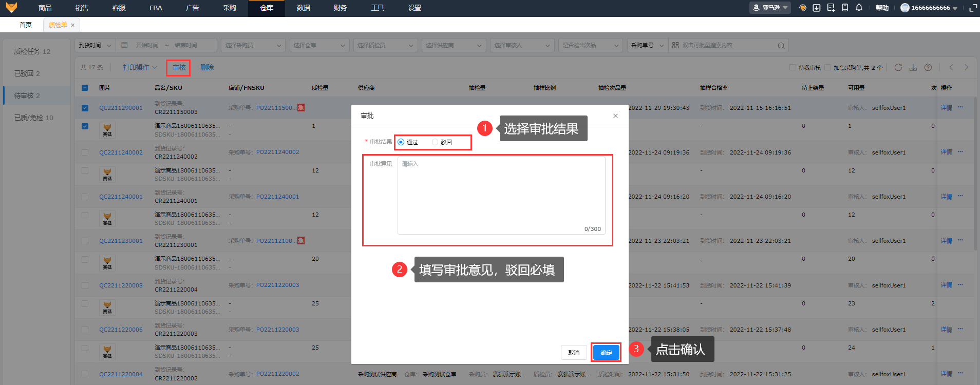Open the 财务 top menu

(340, 8)
